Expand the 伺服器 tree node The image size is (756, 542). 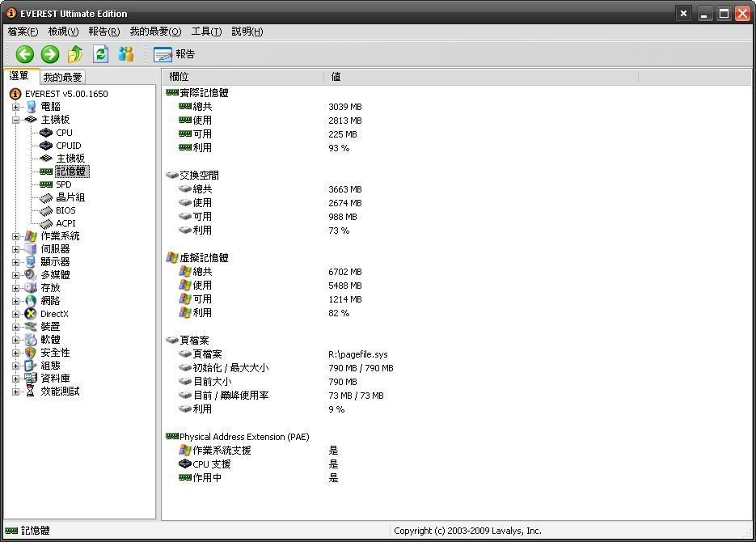(15, 250)
